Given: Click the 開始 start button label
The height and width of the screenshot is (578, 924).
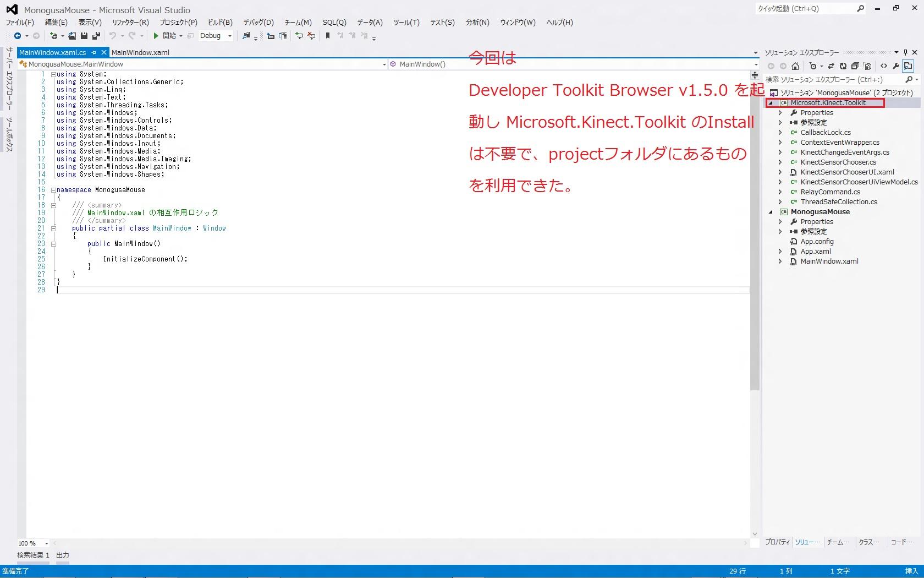Looking at the screenshot, I should coord(169,36).
